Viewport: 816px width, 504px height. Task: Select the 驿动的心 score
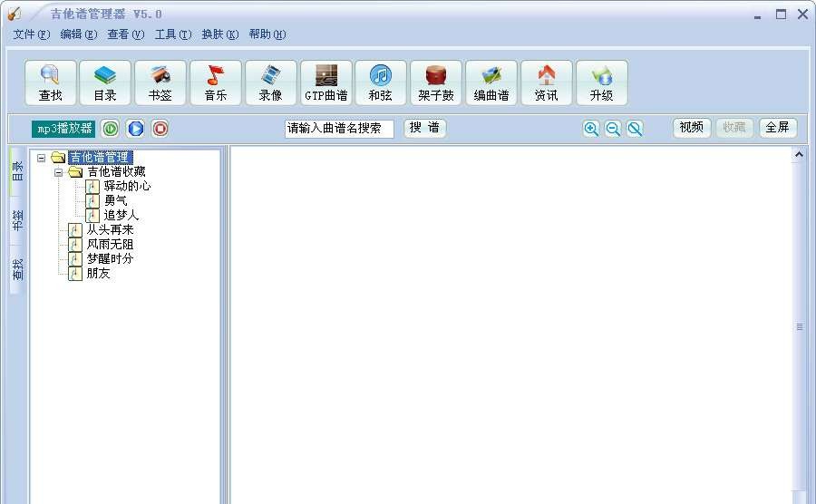[x=127, y=186]
